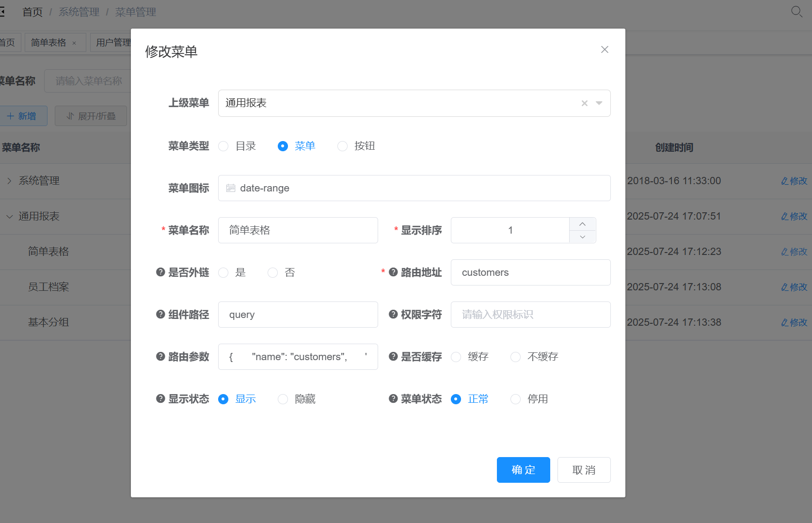Click the help icon beside 是否外链

[x=160, y=272]
